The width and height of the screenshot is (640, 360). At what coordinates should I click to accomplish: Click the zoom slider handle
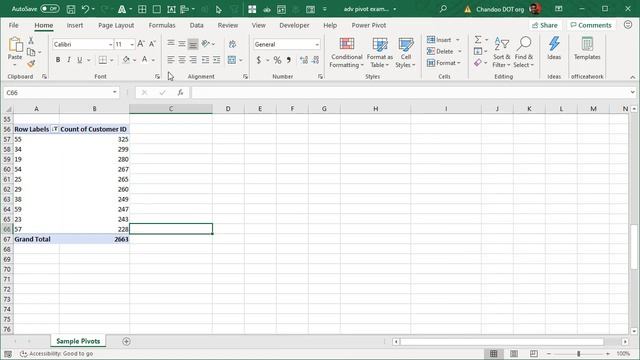(578, 353)
